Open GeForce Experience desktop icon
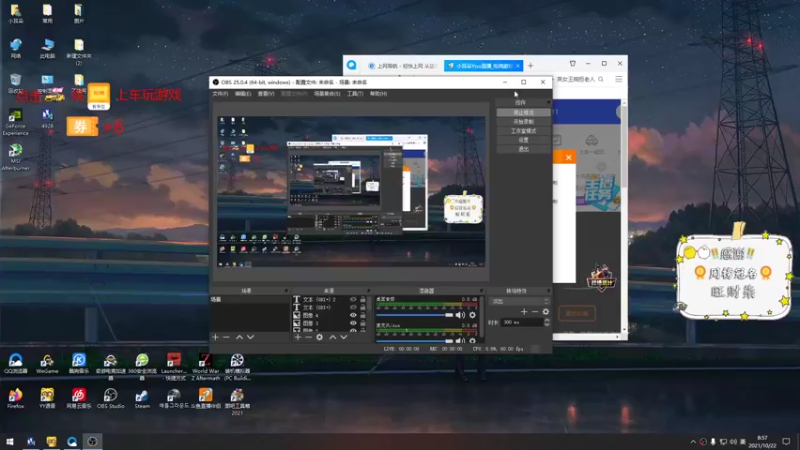 [x=15, y=122]
